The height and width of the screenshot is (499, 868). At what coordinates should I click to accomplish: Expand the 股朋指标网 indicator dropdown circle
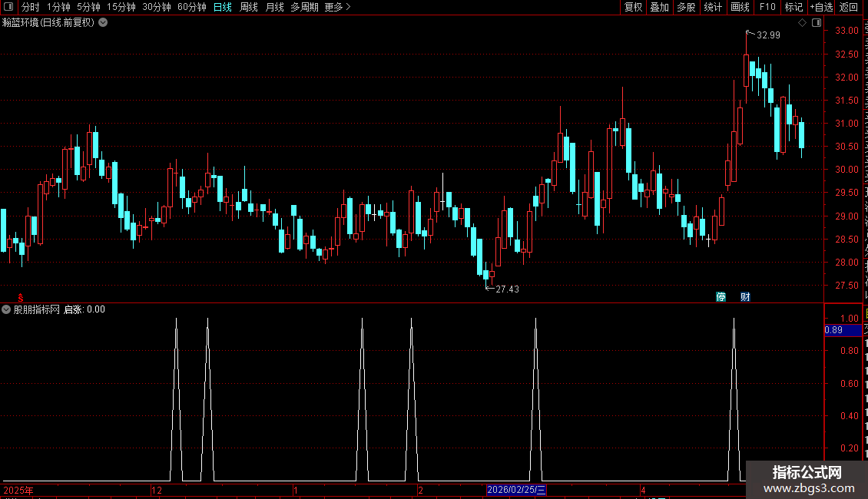tap(6, 309)
